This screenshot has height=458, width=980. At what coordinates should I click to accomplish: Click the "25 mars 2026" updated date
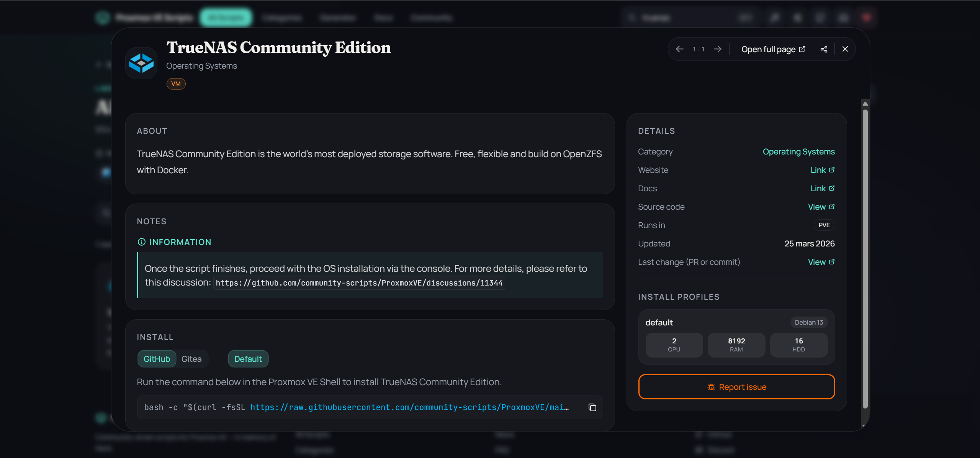(810, 243)
